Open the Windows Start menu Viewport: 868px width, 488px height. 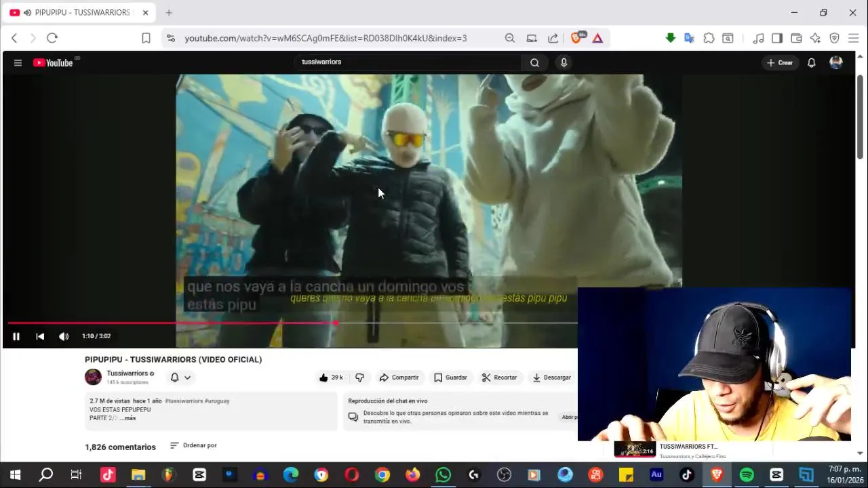15,475
